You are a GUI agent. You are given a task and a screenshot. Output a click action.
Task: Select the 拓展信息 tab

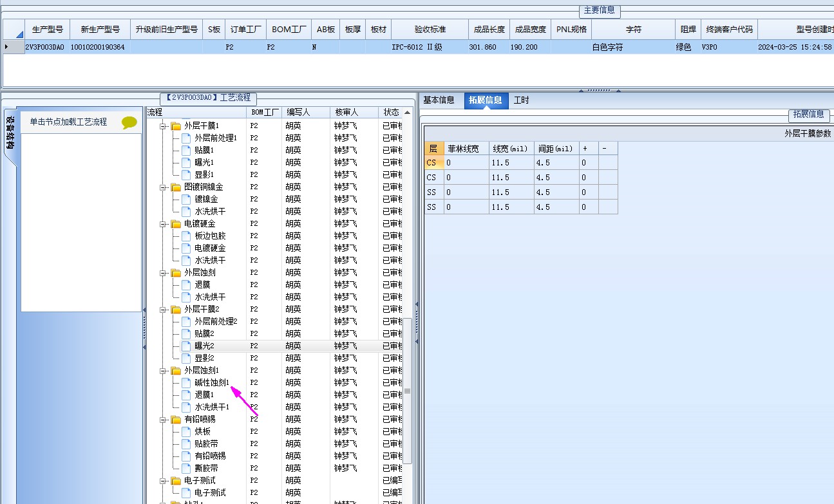(486, 100)
